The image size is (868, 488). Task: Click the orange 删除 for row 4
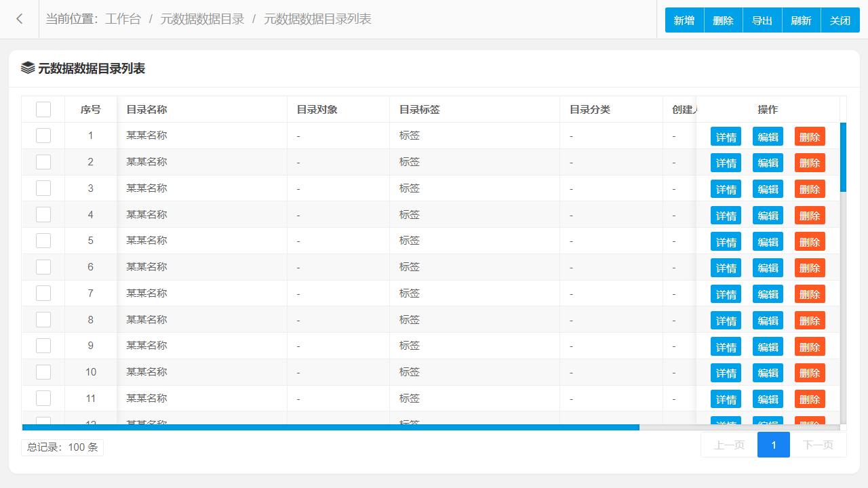pos(810,216)
